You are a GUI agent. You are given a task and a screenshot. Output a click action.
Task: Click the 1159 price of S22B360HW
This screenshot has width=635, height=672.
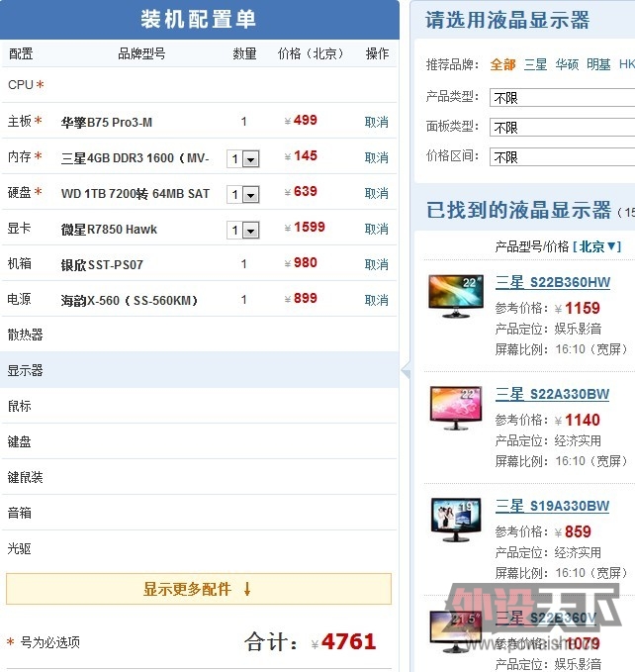pos(583,308)
